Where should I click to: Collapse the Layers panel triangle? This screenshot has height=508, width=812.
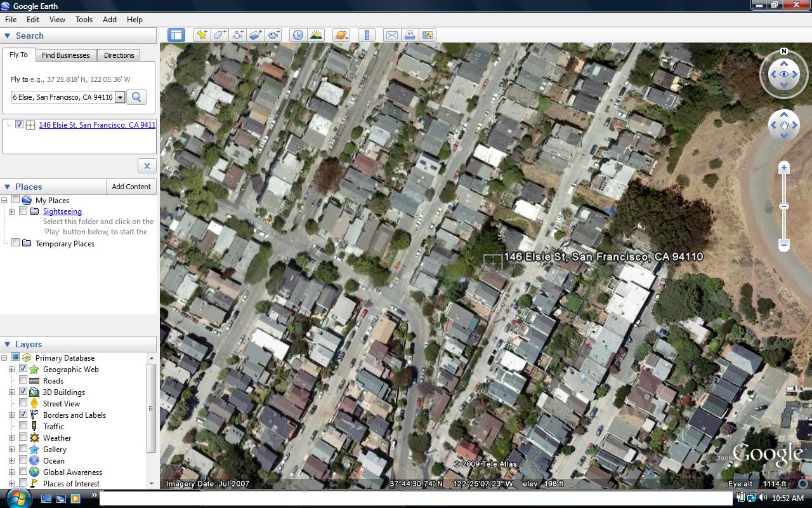point(8,344)
